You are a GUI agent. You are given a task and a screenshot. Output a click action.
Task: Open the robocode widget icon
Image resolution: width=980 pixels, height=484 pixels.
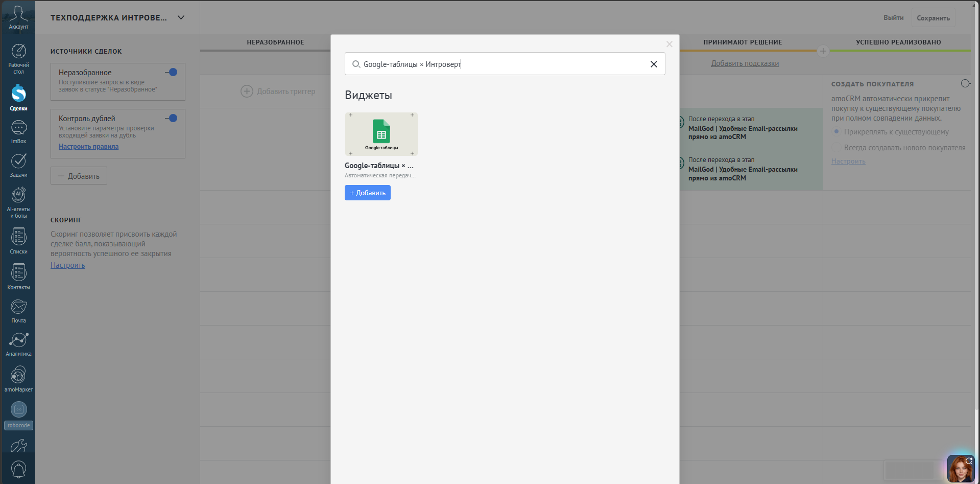(18, 415)
